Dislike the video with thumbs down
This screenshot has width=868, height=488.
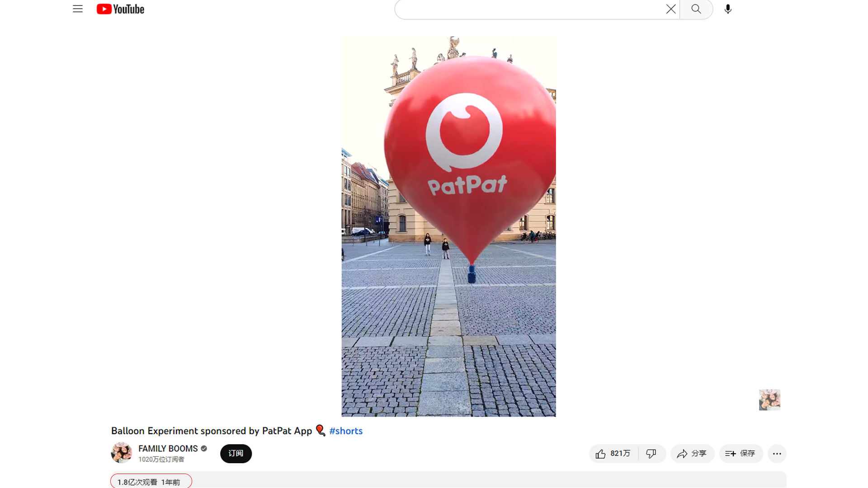point(651,454)
